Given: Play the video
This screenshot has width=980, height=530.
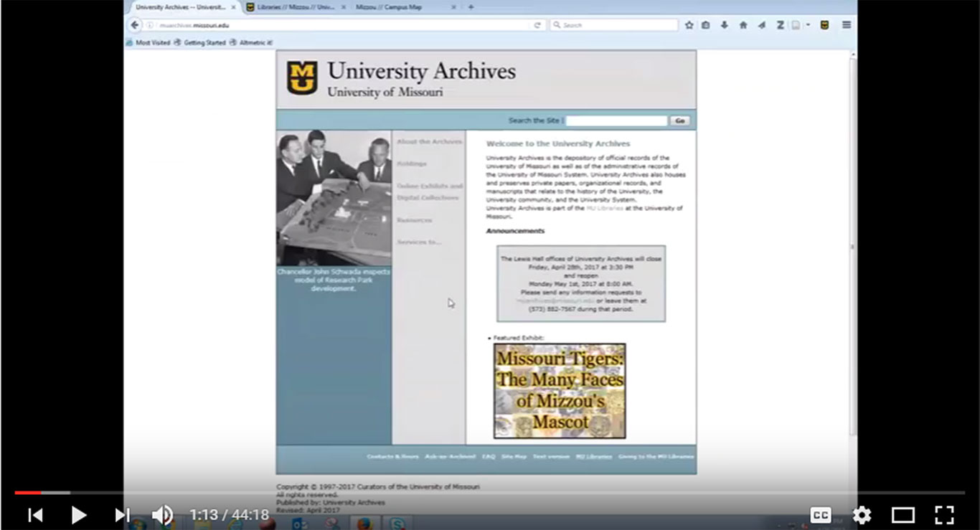Looking at the screenshot, I should click(79, 514).
